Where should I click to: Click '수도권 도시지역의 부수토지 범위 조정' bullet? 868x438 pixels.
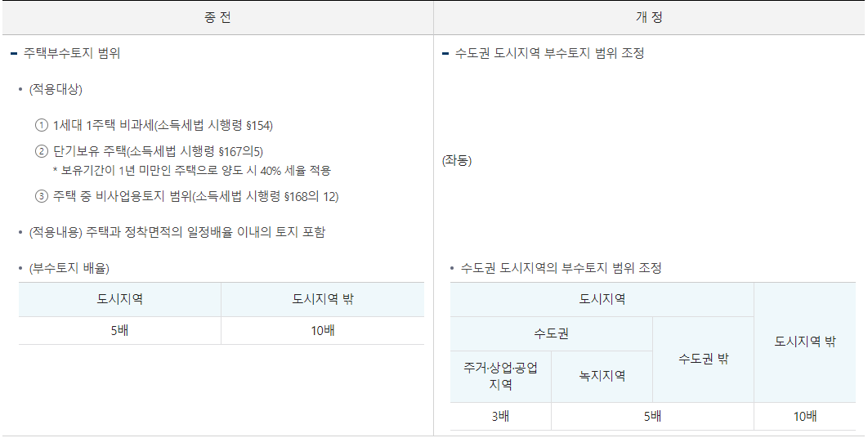coord(562,269)
